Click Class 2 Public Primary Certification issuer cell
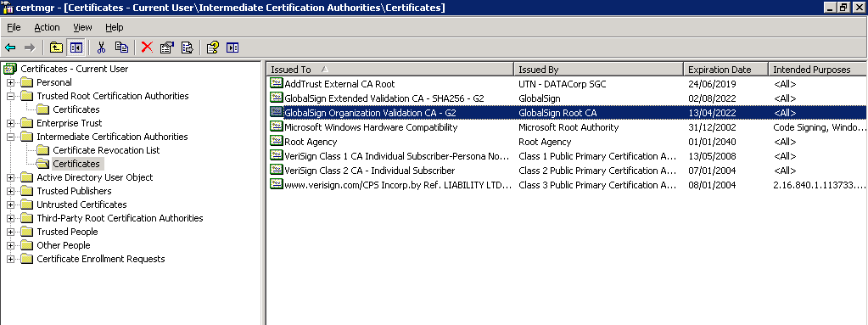This screenshot has height=325, width=868. click(x=597, y=171)
